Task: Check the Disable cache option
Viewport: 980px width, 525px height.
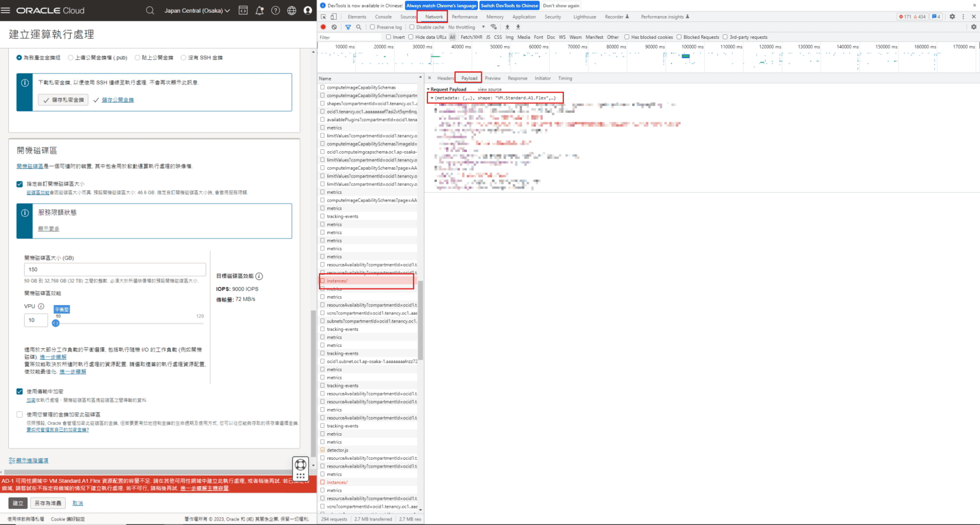Action: point(412,27)
